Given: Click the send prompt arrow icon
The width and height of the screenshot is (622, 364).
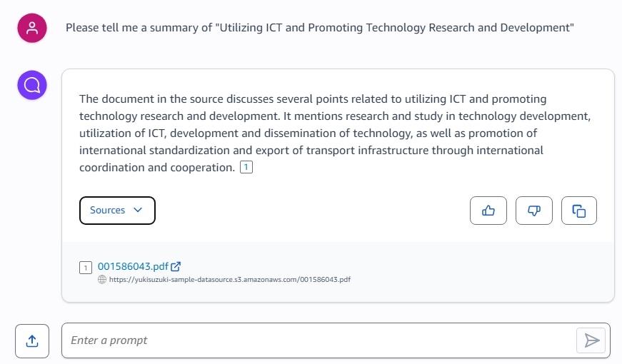Looking at the screenshot, I should (x=591, y=340).
